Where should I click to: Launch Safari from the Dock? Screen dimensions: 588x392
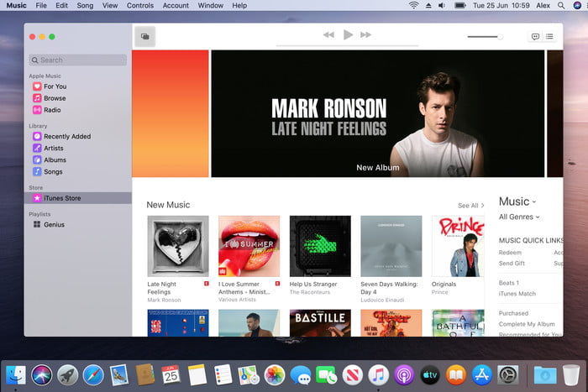(93, 374)
